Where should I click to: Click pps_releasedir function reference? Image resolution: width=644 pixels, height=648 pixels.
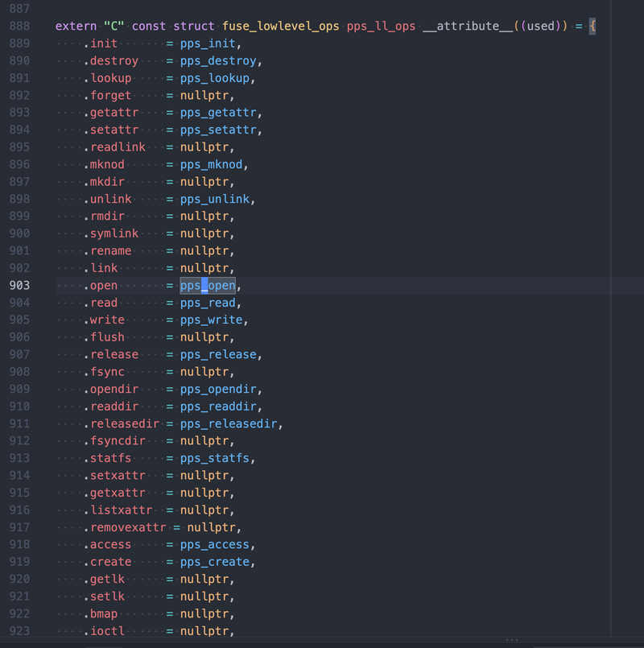(x=229, y=423)
